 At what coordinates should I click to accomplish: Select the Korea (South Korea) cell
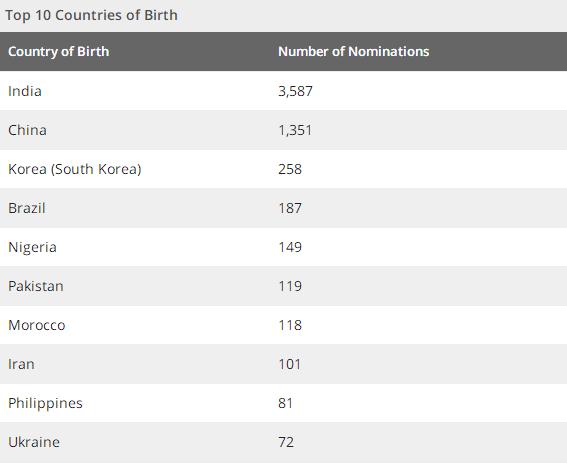75,169
